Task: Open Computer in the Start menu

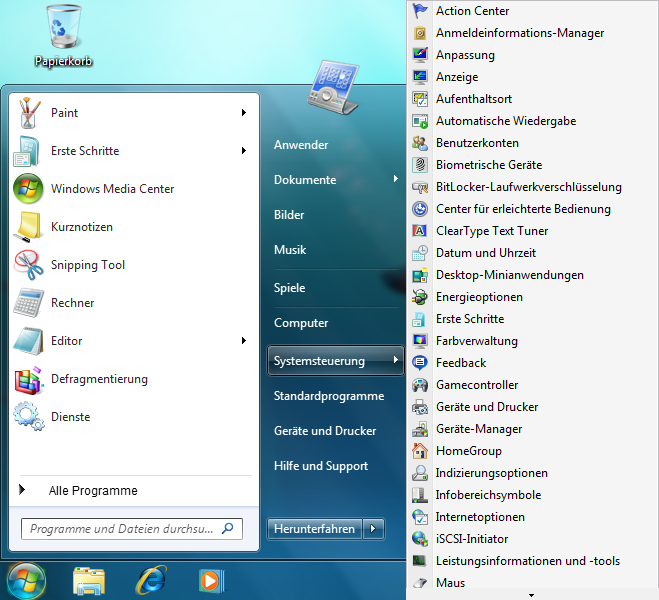Action: pos(301,323)
